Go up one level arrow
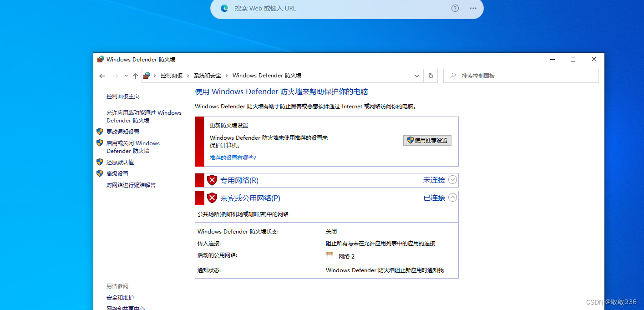The width and height of the screenshot is (644, 310). pyautogui.click(x=135, y=76)
